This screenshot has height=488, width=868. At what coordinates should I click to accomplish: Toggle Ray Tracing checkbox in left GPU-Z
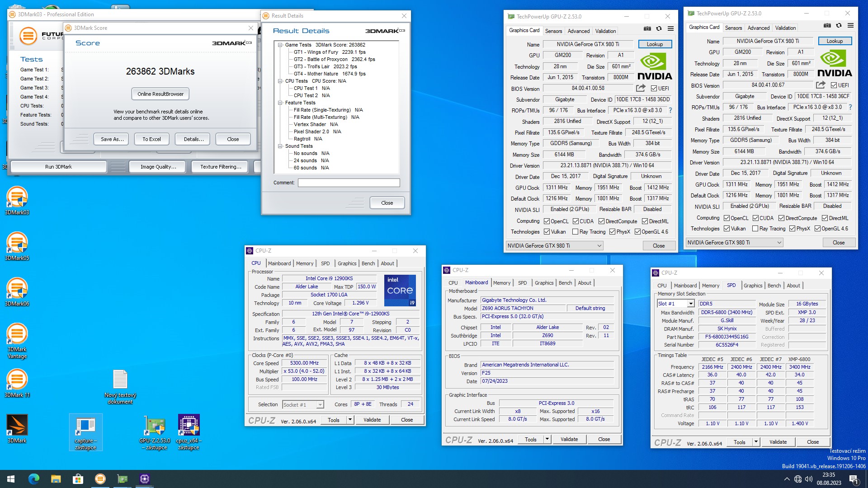576,232
